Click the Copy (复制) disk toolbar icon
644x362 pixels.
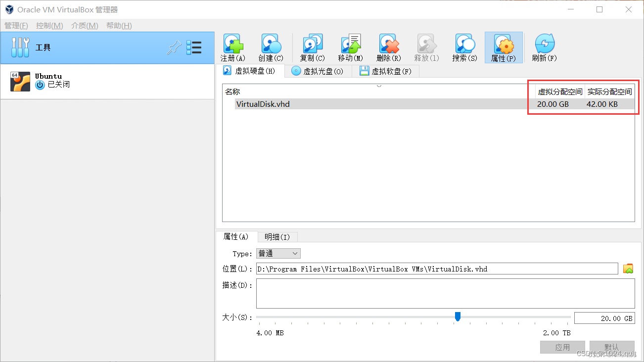coord(313,44)
